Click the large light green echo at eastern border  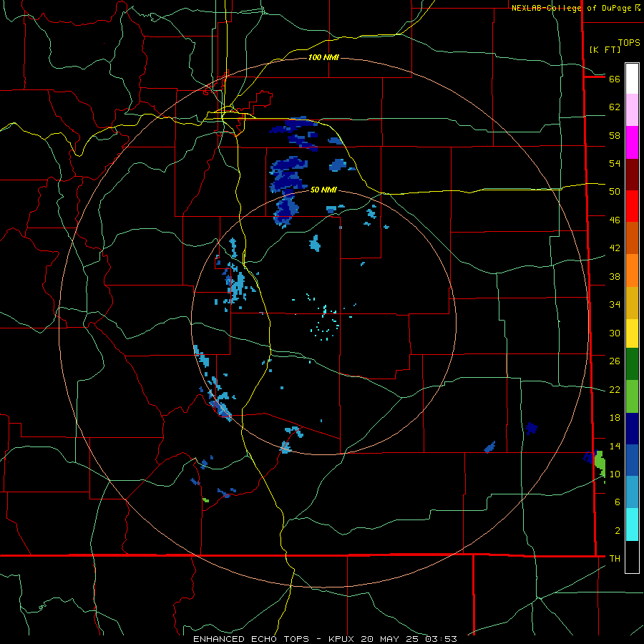(600, 463)
